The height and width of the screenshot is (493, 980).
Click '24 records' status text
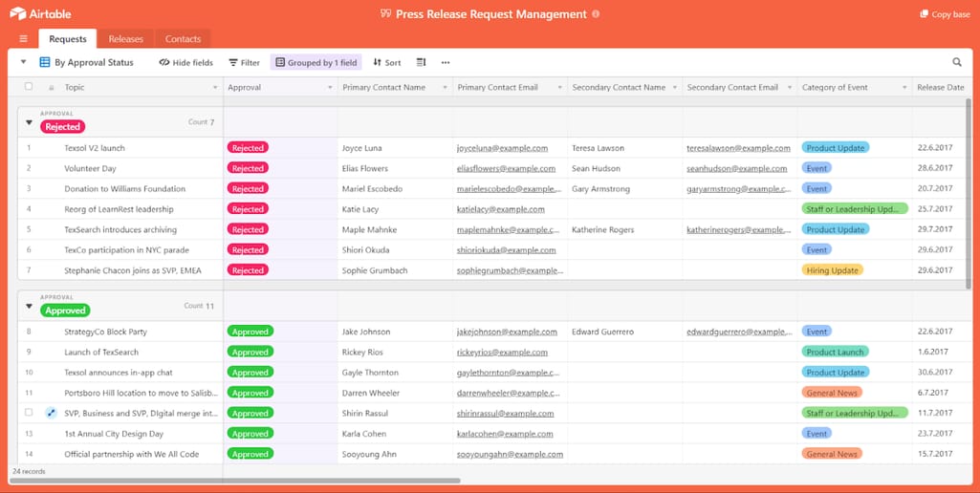[29, 471]
